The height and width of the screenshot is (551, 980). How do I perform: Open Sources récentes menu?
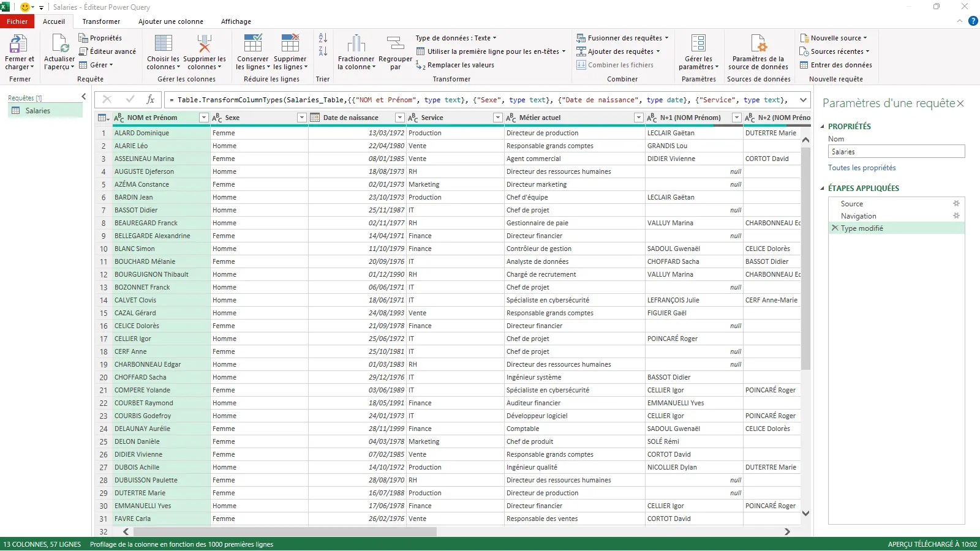click(835, 51)
